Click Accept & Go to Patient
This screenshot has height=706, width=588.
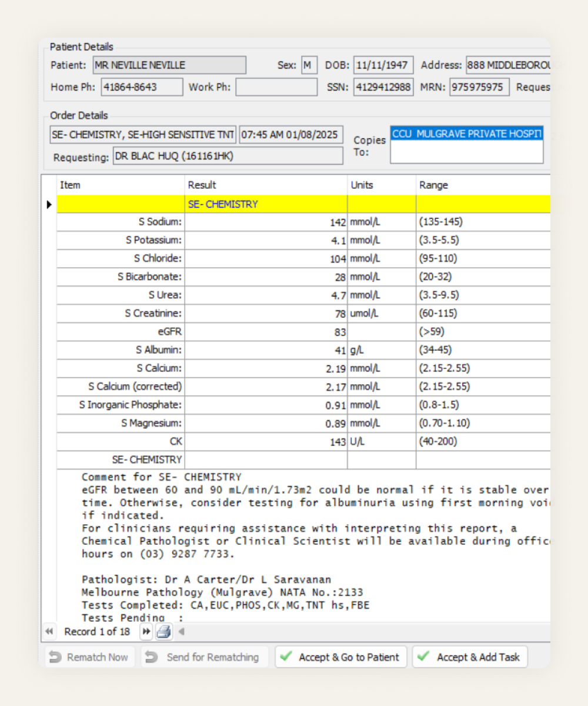coord(341,657)
